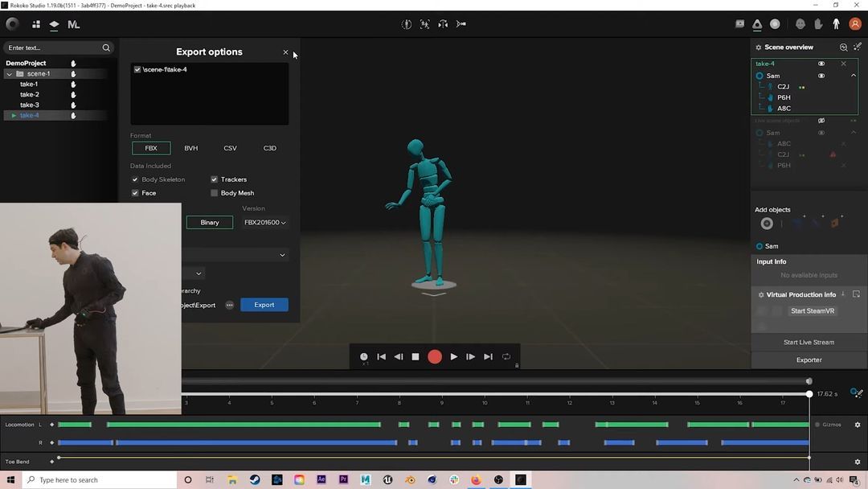Click the playhead handle on the timeline scrubber

[x=809, y=394]
